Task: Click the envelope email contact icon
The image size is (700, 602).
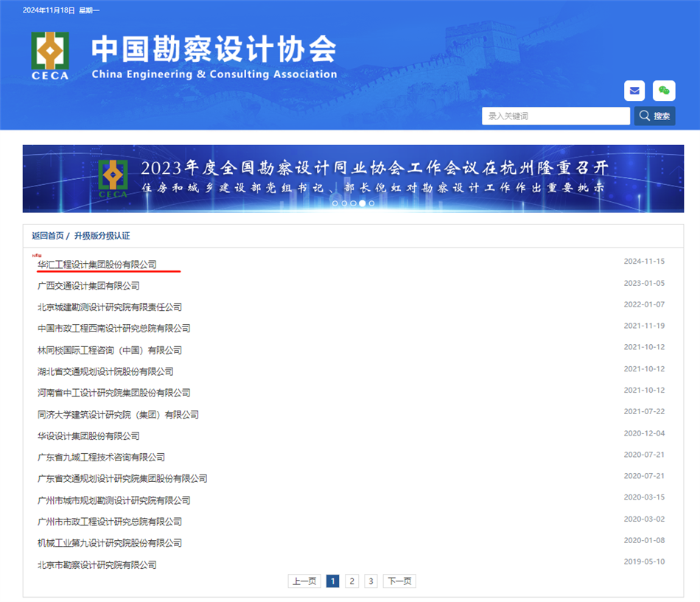Action: 634,91
